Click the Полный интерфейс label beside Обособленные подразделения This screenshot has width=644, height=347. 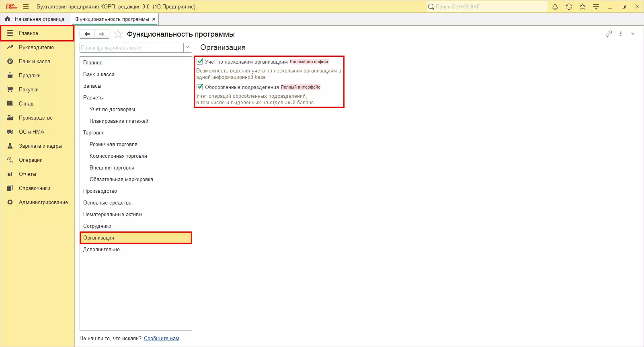click(301, 87)
